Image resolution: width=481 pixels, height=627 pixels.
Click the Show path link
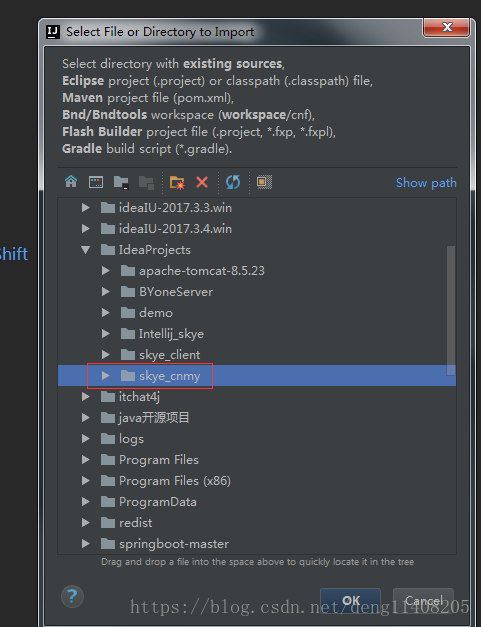(x=426, y=183)
